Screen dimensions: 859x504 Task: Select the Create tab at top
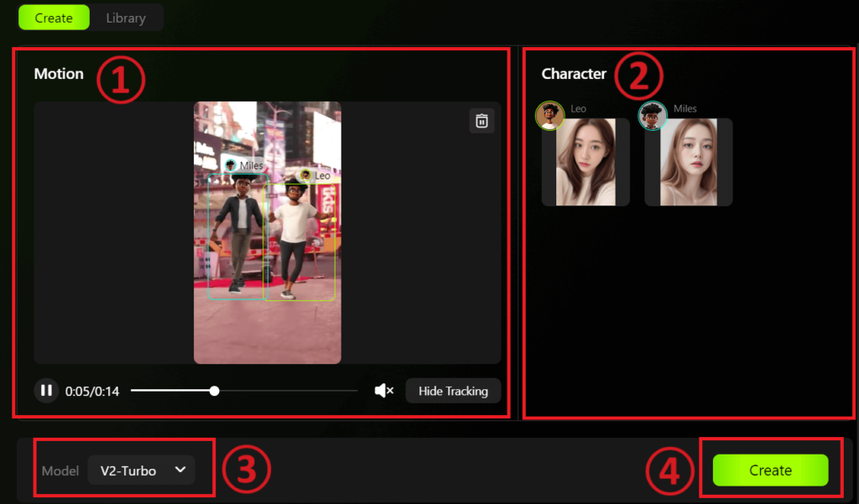point(54,18)
